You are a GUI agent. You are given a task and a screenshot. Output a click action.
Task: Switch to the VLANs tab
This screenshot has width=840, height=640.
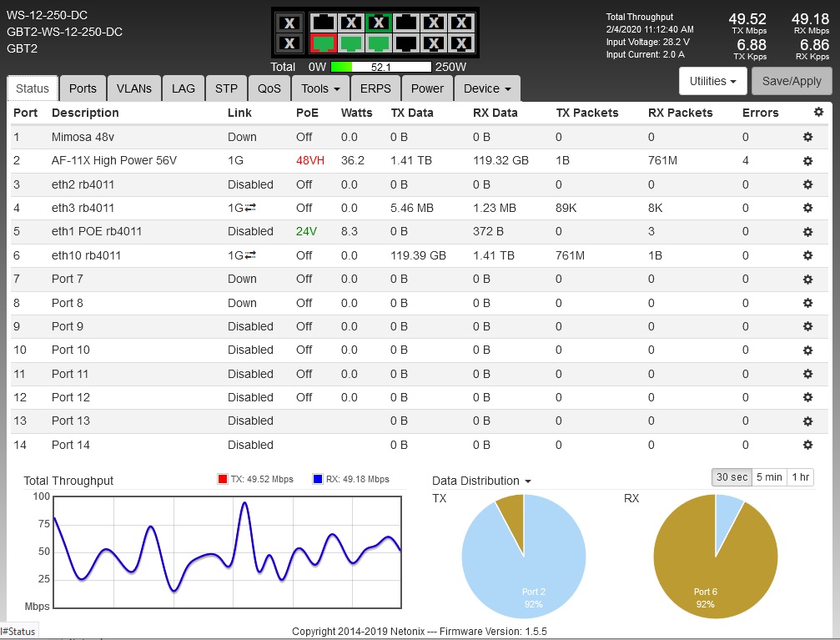point(133,88)
